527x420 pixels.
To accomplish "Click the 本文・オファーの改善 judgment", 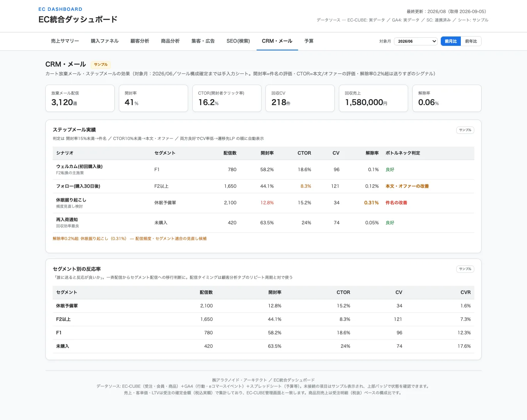I will click(407, 186).
